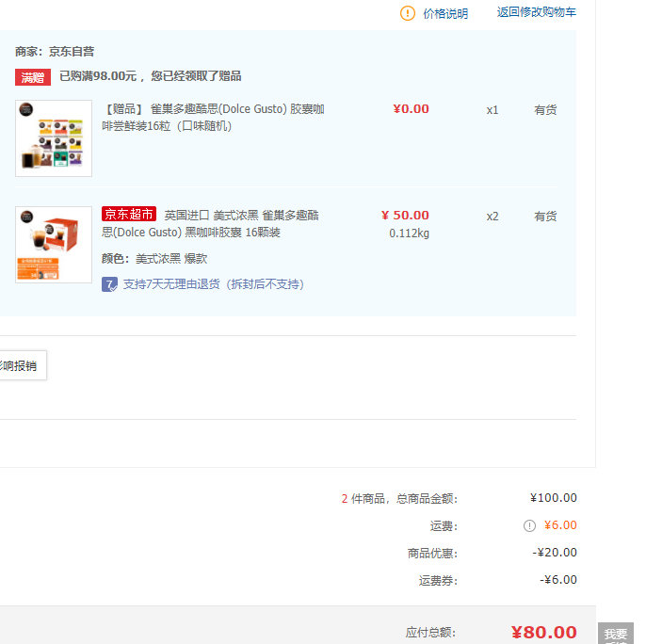This screenshot has width=646, height=644.
Task: Open the 英国进口 美式浓黑 product title
Action: coord(211,224)
